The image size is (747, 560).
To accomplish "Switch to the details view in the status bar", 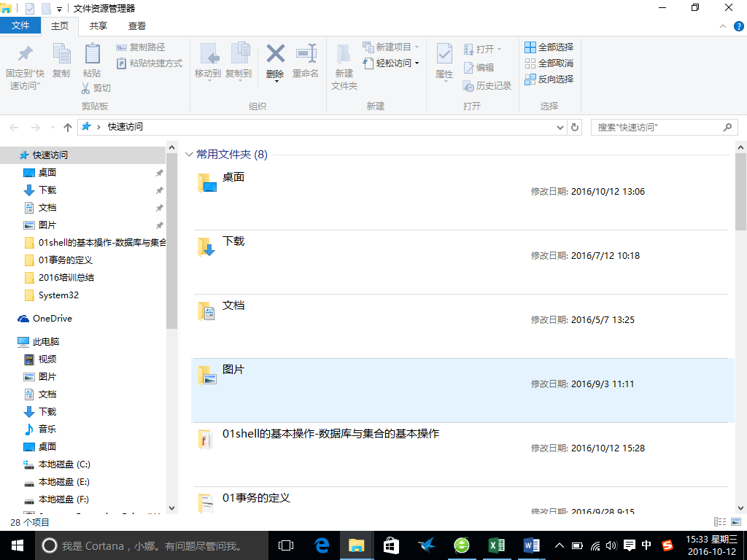I will [720, 522].
